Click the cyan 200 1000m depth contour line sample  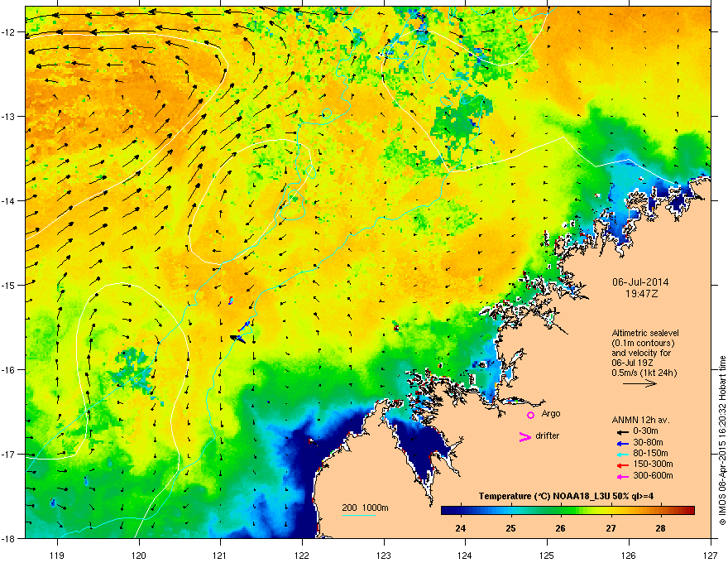click(x=358, y=515)
